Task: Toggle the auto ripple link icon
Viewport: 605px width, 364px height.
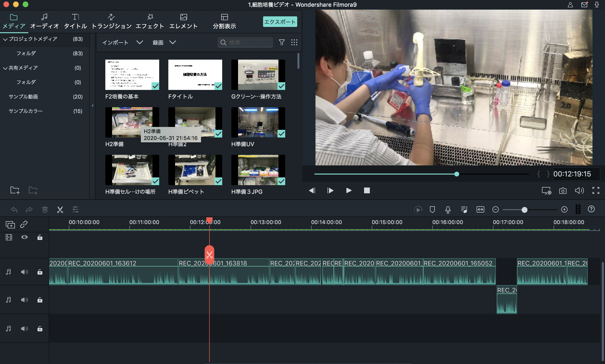Action: [x=24, y=224]
